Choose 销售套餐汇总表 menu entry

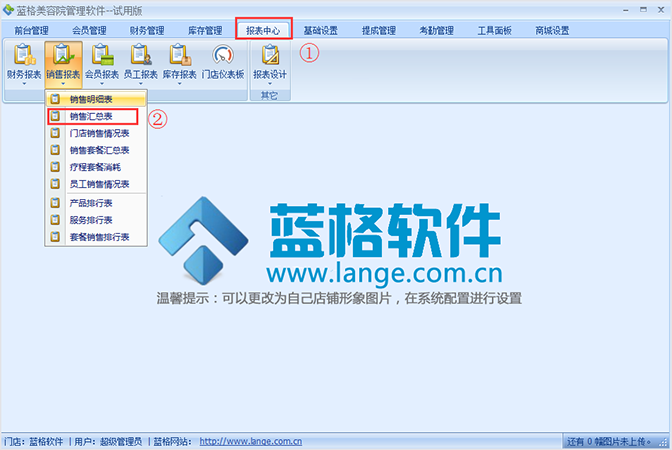tap(96, 150)
